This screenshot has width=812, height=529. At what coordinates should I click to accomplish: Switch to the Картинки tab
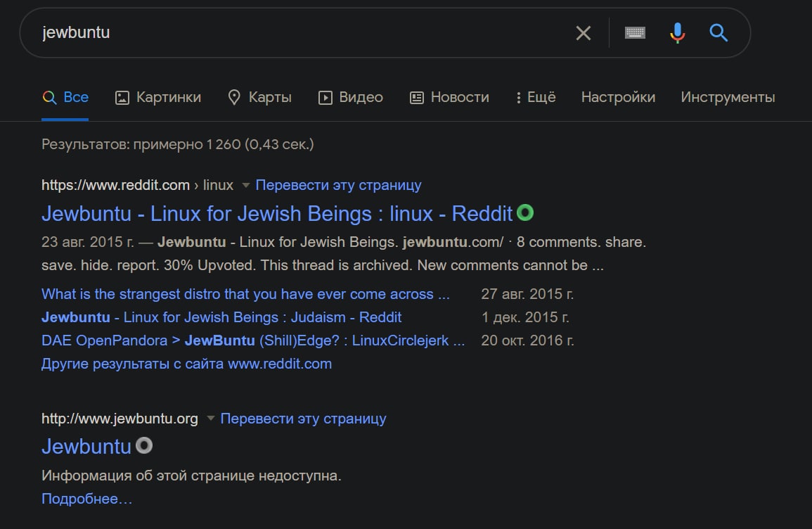click(x=158, y=97)
